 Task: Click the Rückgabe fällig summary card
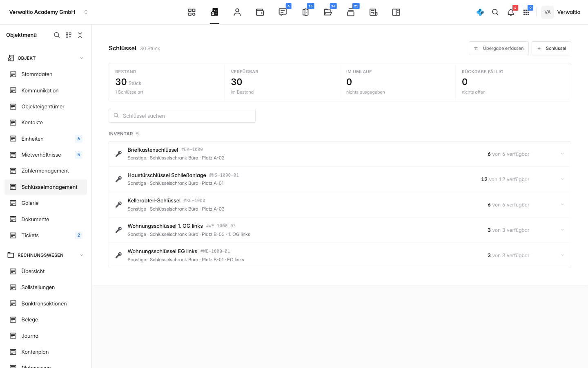click(513, 82)
